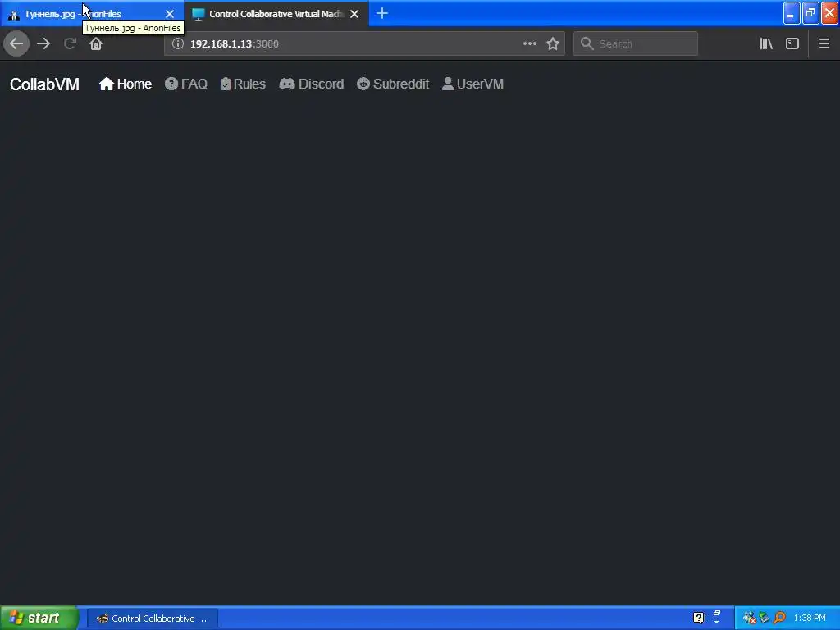Image resolution: width=840 pixels, height=630 pixels.
Task: Click the CollabVM brand logo text
Action: (x=44, y=84)
